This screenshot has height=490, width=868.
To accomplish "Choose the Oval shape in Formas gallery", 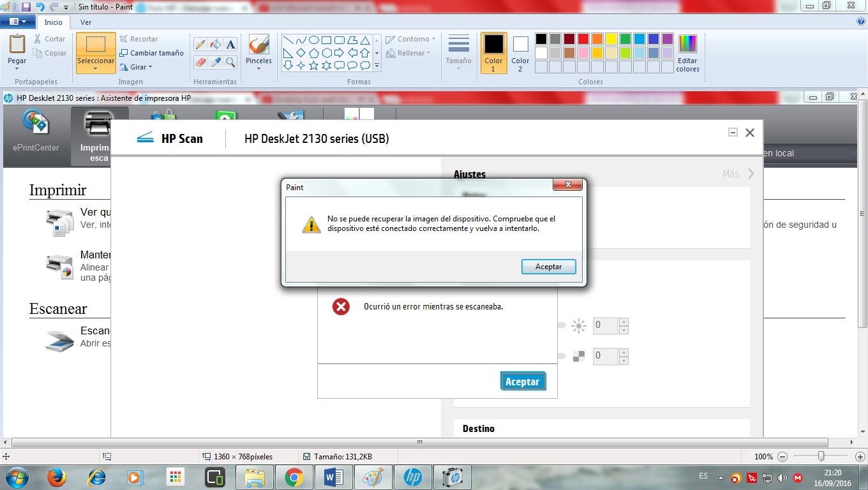I will [313, 40].
